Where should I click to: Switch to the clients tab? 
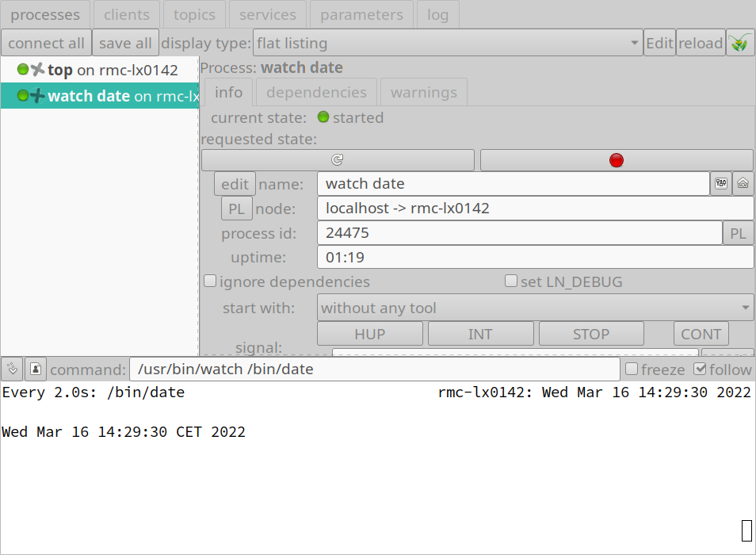point(127,14)
